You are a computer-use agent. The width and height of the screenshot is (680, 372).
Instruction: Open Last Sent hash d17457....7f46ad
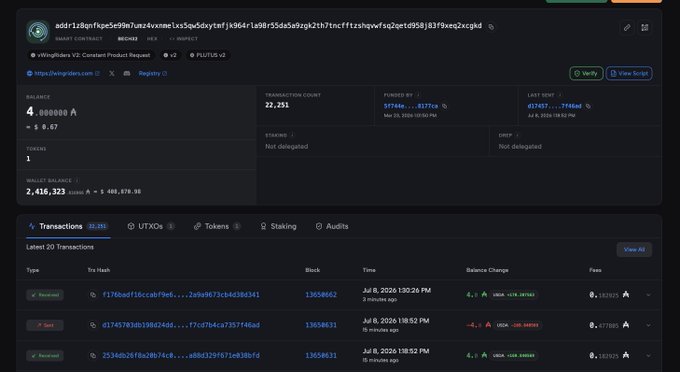point(554,106)
